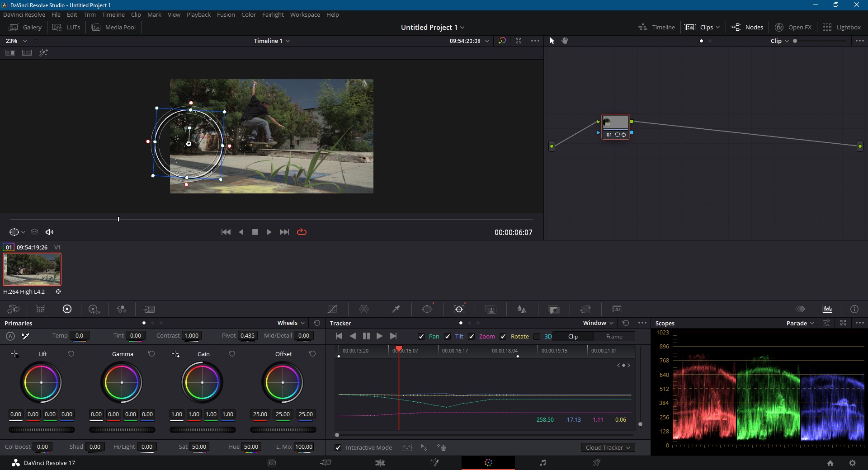Open the Media Pool panel

click(x=113, y=27)
